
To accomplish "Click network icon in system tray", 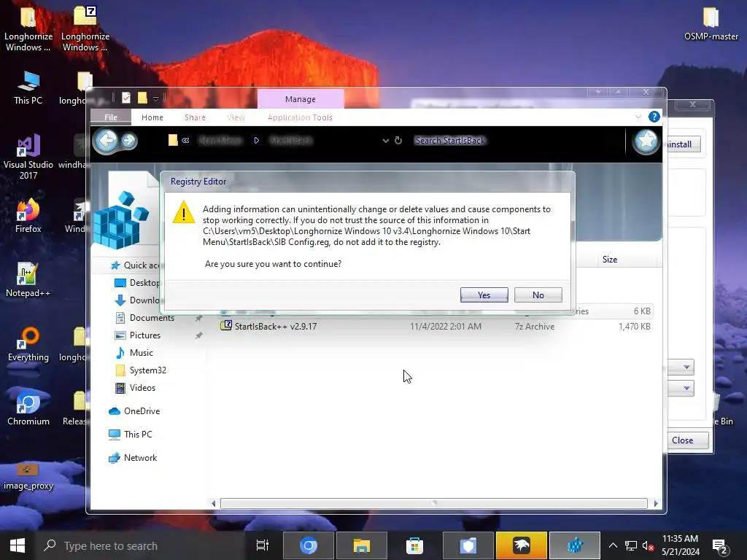I will (631, 545).
